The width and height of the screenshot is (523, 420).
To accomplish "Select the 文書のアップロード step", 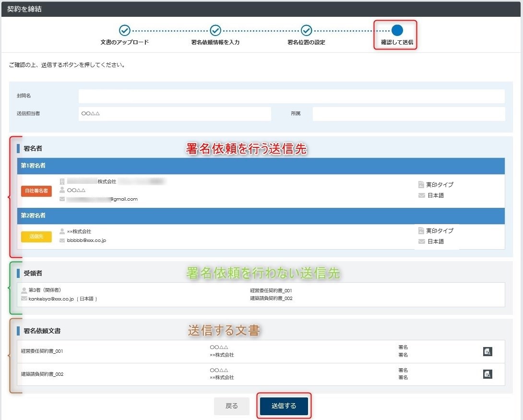I will (x=124, y=35).
